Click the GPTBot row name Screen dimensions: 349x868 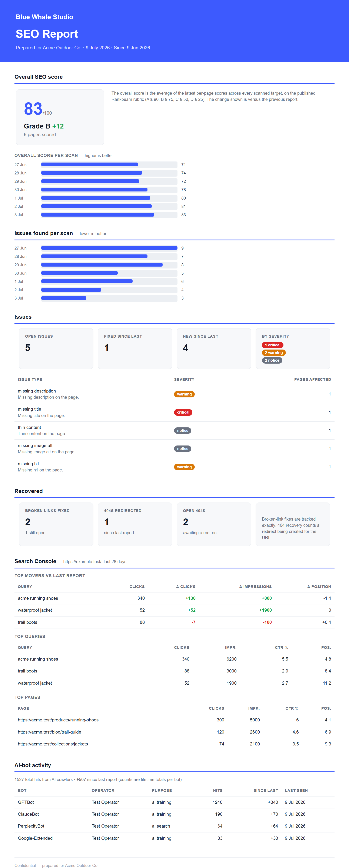(26, 802)
